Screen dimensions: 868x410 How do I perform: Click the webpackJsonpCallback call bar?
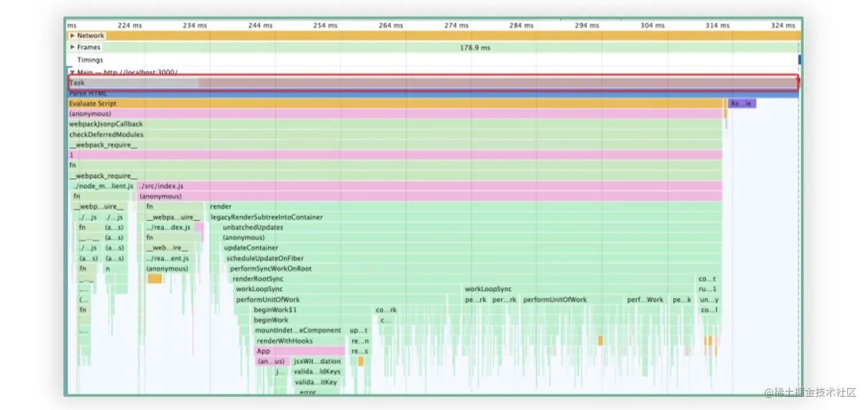[395, 124]
